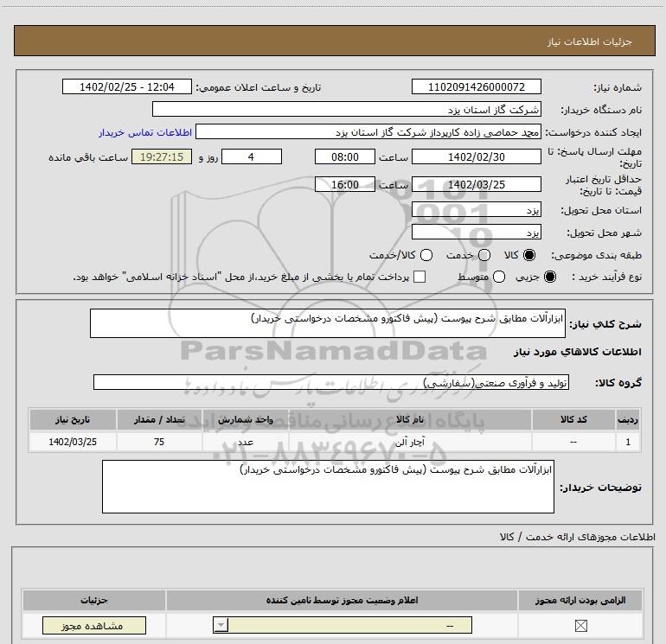Click the مشاهده مجوز button

94,625
